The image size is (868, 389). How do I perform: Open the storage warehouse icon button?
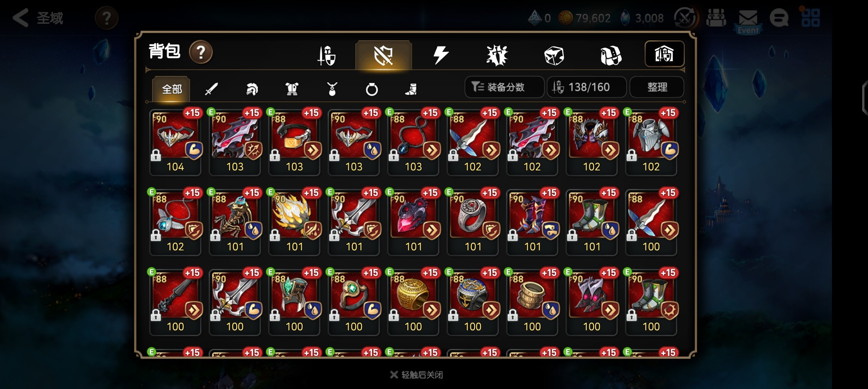(664, 54)
